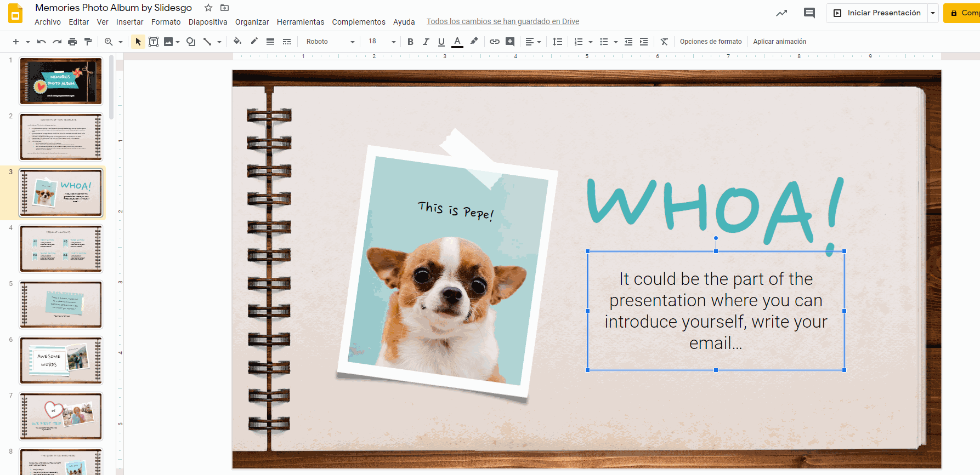Click the increase indent icon
Image resolution: width=980 pixels, height=475 pixels.
click(x=644, y=42)
